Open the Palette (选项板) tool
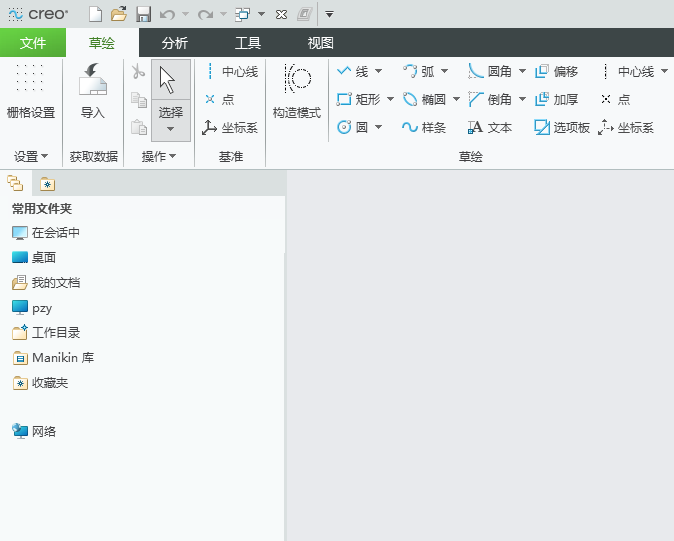 (x=561, y=127)
